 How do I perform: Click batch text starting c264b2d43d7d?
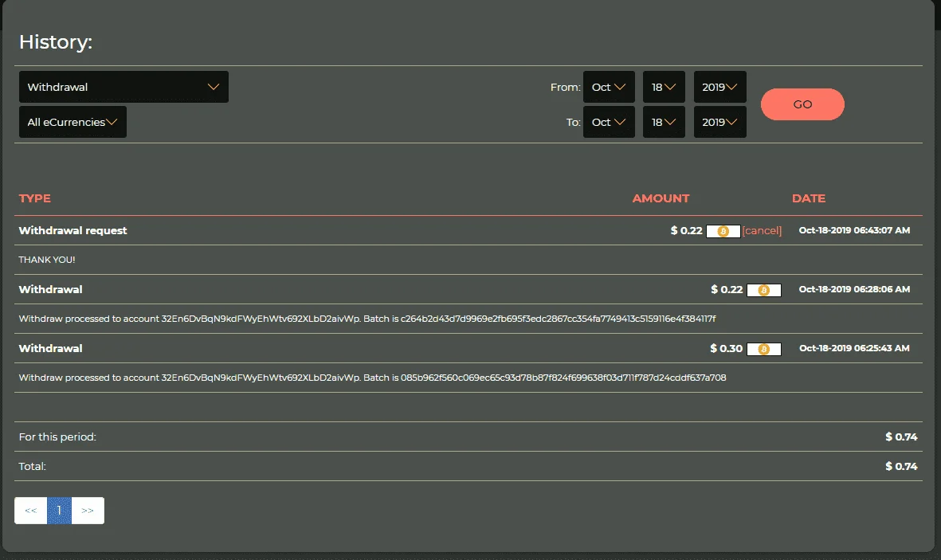click(558, 319)
